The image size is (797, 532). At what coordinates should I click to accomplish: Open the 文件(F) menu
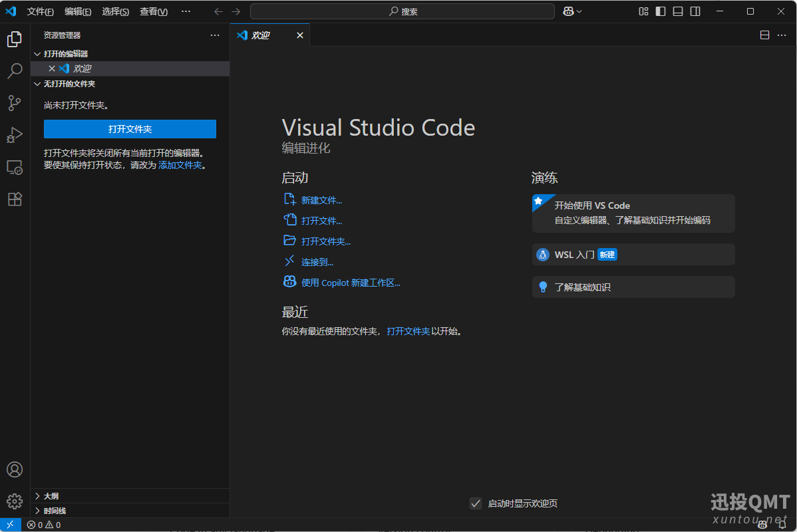click(x=40, y=11)
